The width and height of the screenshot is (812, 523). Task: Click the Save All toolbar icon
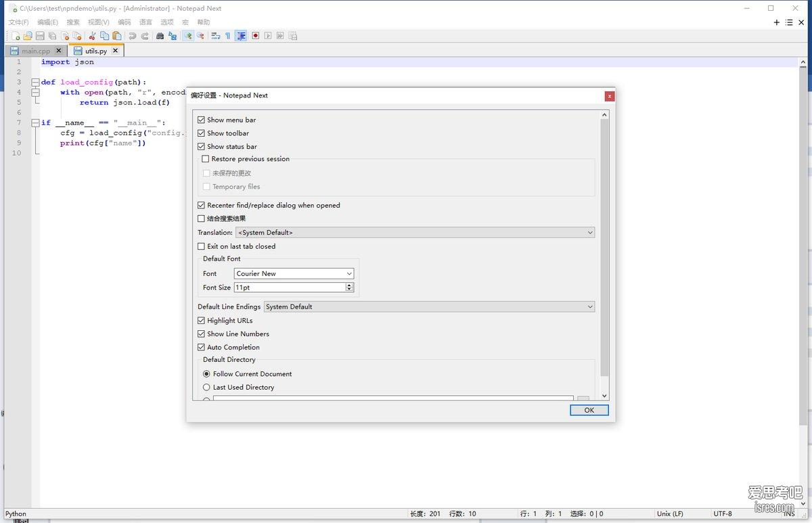(52, 36)
